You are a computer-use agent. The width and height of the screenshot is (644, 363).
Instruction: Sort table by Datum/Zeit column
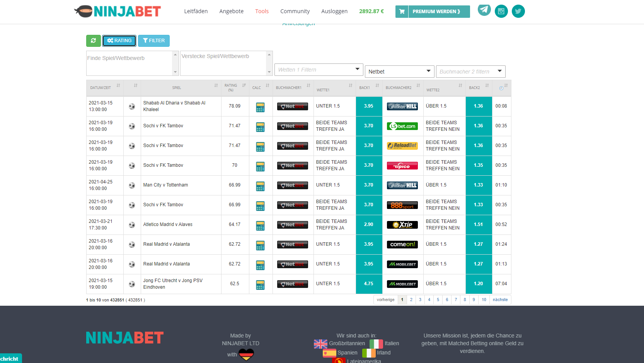(x=105, y=88)
